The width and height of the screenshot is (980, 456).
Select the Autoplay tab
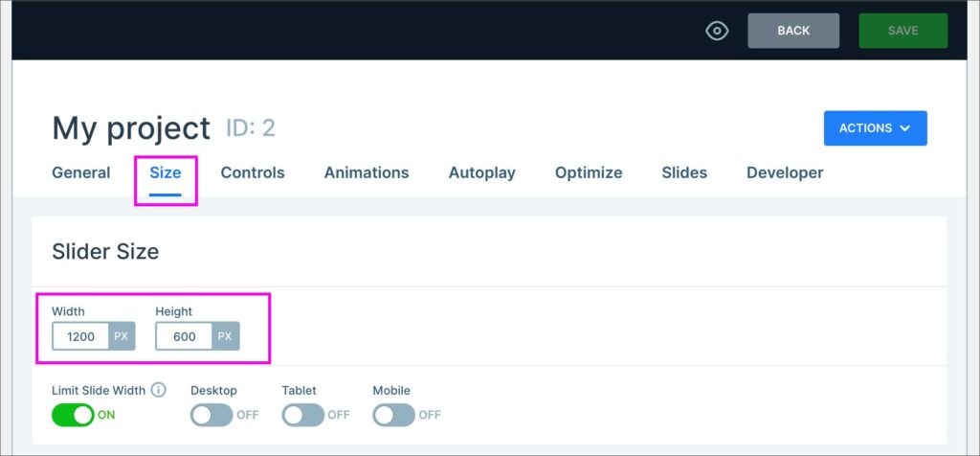coord(481,173)
